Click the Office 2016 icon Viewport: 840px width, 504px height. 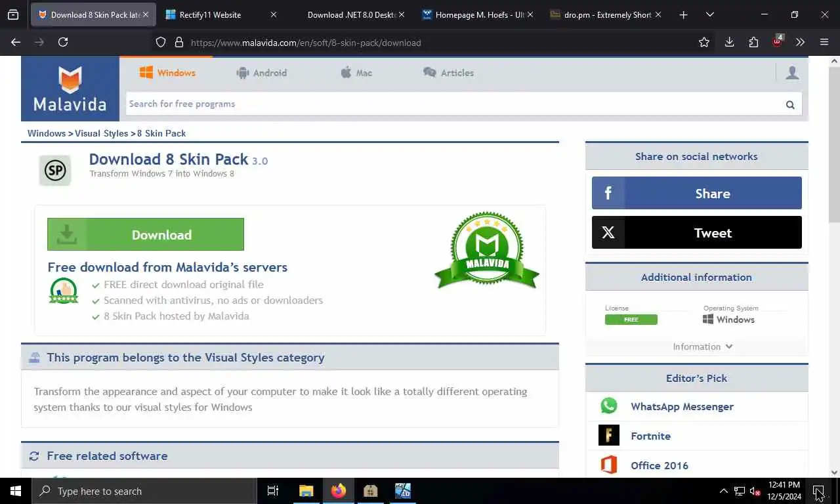pyautogui.click(x=609, y=465)
